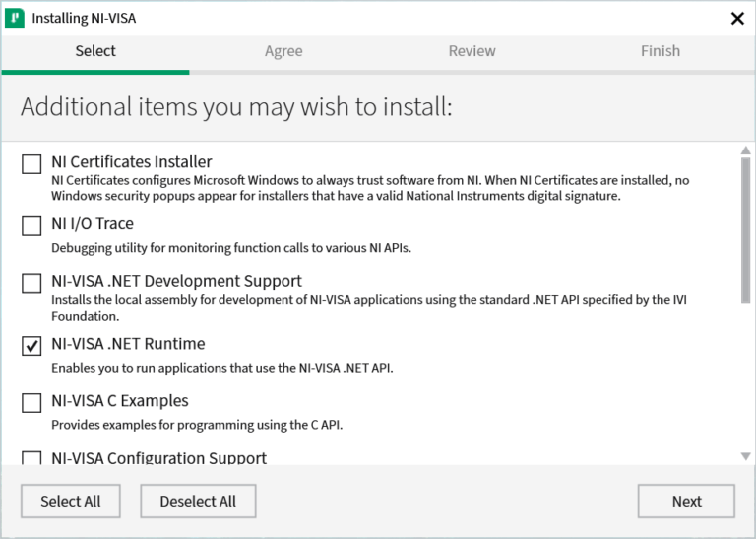Click the scroll down arrow

[745, 456]
